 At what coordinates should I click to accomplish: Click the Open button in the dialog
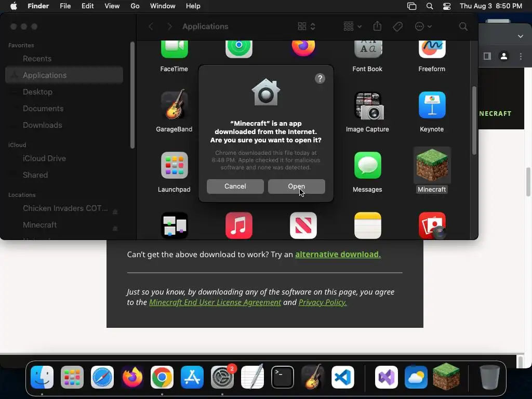pyautogui.click(x=296, y=187)
